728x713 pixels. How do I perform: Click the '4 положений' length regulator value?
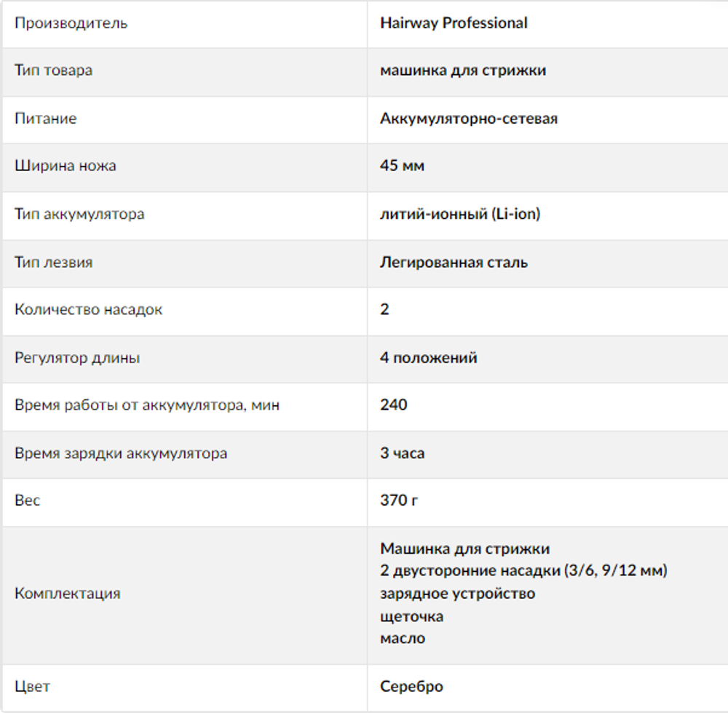coord(429,358)
